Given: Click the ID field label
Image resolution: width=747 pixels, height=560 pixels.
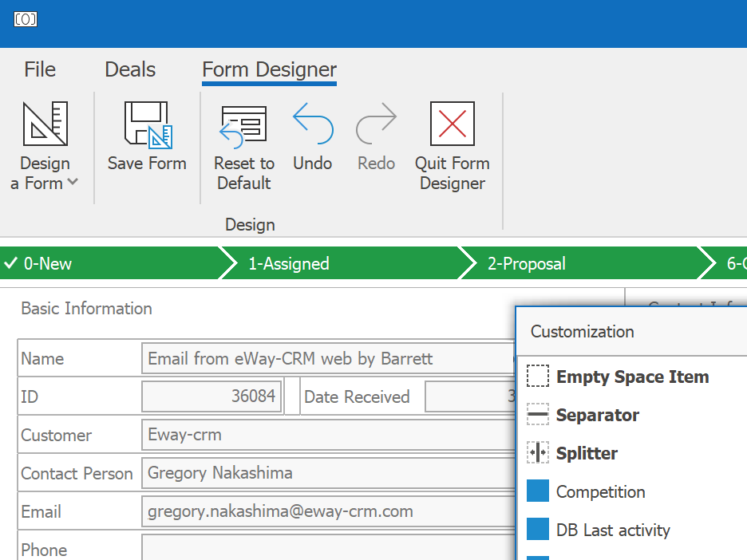Looking at the screenshot, I should coord(30,396).
